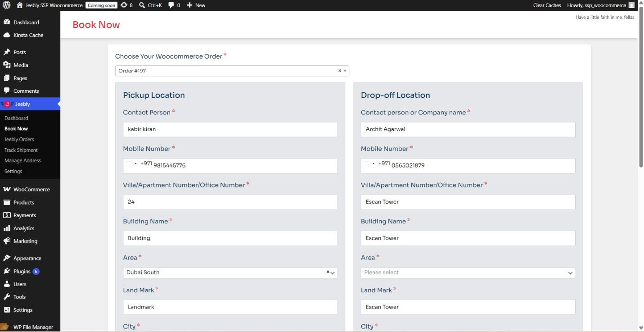Open pickup mobile country code flag dropdown

pyautogui.click(x=131, y=164)
